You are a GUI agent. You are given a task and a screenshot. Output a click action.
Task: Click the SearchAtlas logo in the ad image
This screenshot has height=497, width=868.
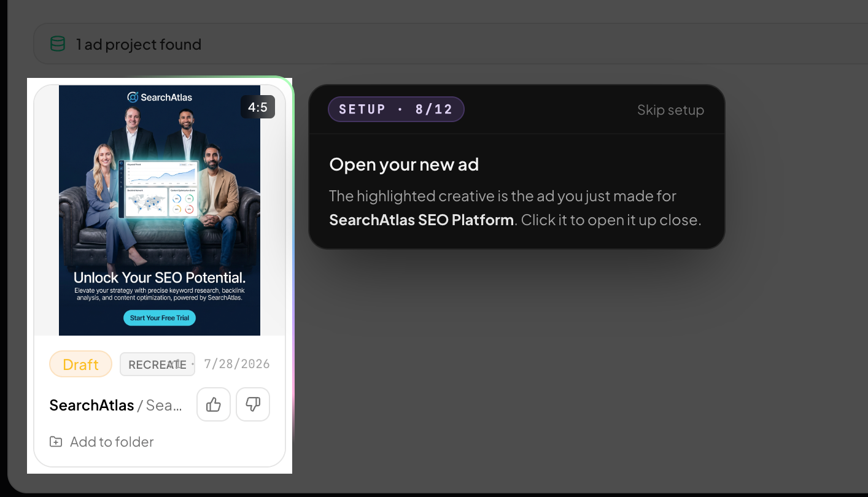click(160, 97)
